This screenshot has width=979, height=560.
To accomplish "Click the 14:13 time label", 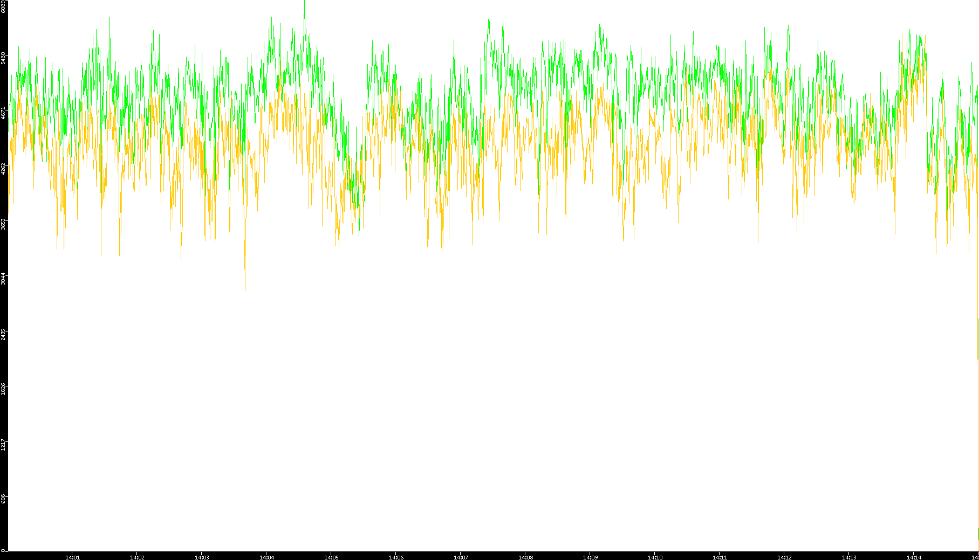I will coord(849,557).
